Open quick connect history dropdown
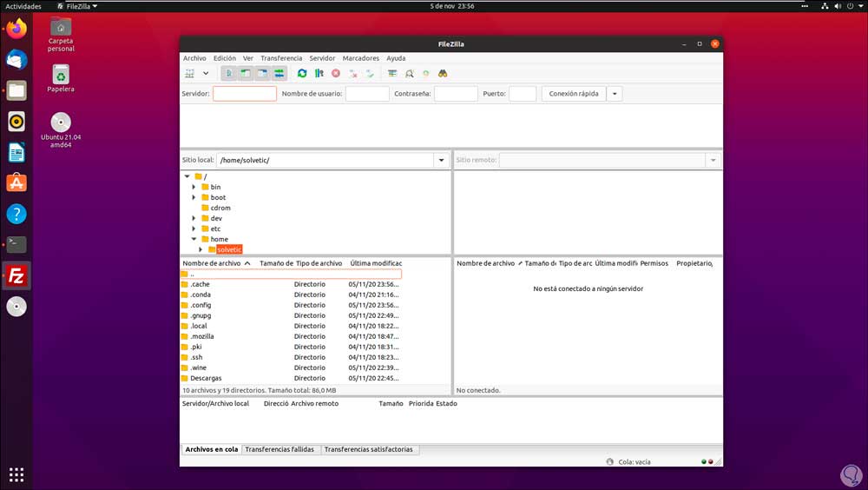 click(x=615, y=94)
